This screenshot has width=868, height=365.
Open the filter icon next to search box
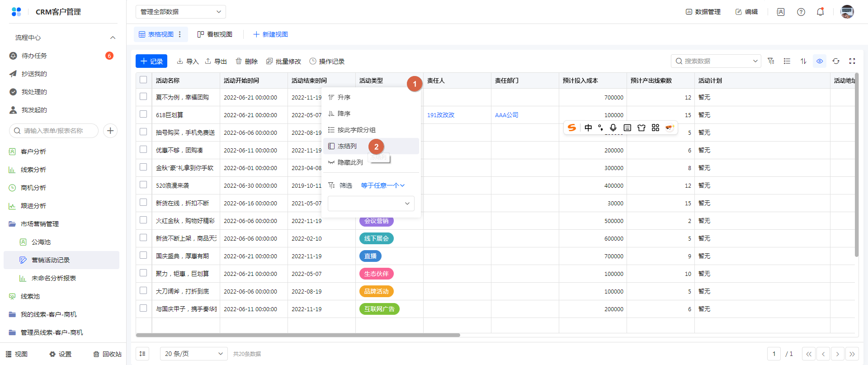(x=771, y=61)
